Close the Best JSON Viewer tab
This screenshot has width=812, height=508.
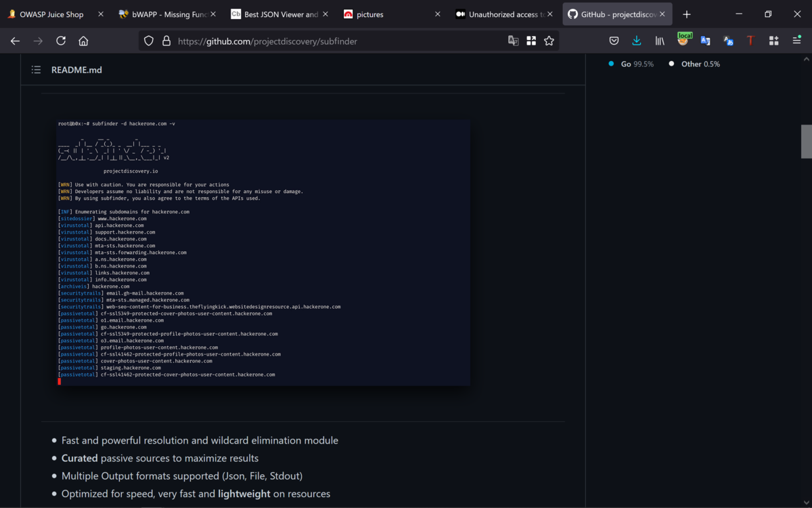(325, 14)
